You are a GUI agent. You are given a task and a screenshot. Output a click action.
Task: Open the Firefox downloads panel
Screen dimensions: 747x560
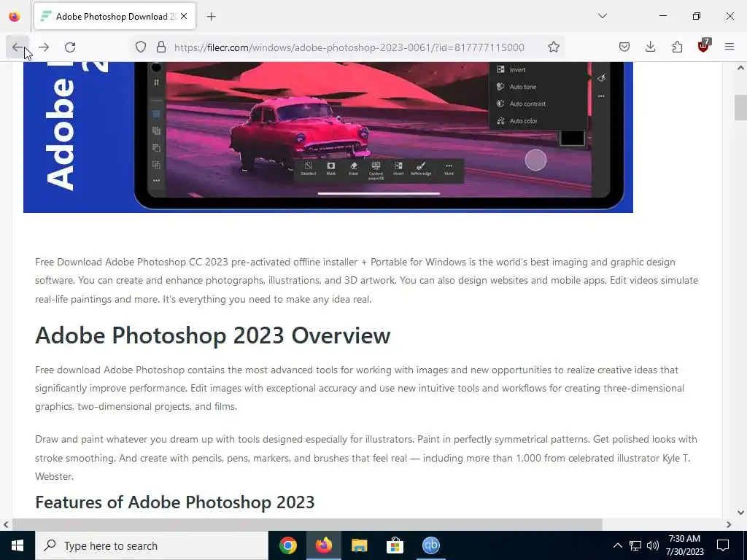[x=650, y=47]
